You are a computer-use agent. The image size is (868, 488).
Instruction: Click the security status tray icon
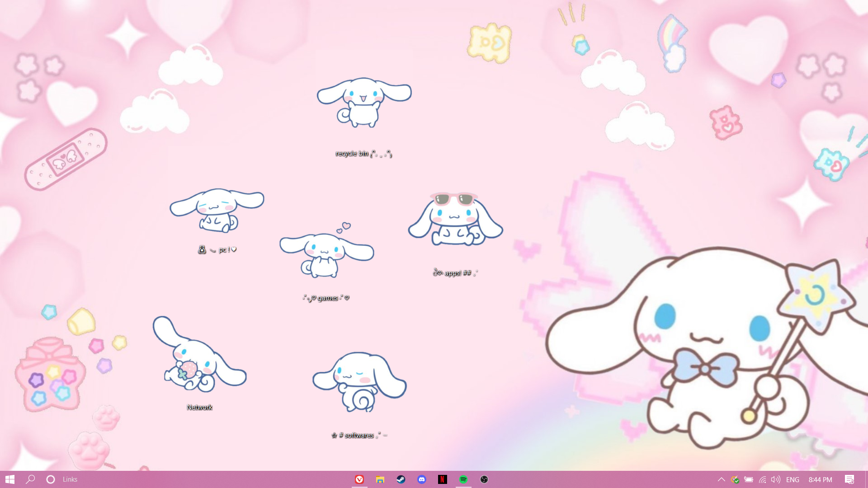735,479
